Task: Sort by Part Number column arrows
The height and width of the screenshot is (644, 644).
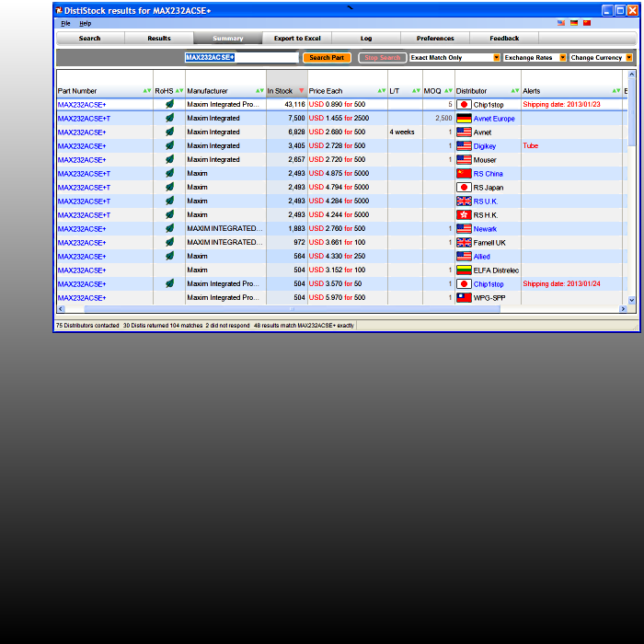Action: pyautogui.click(x=147, y=91)
